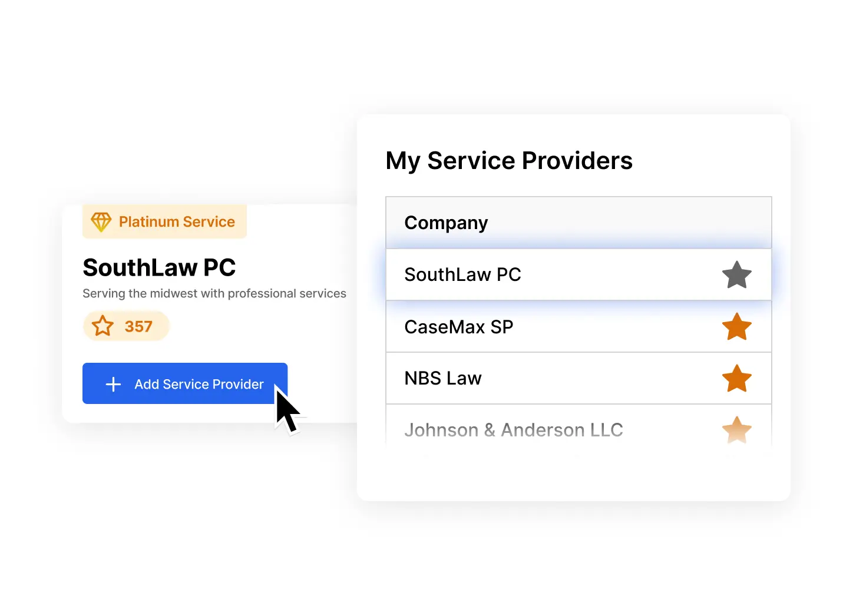Click the midwest professional services description
Screen dimensions: 853x616
pos(214,293)
